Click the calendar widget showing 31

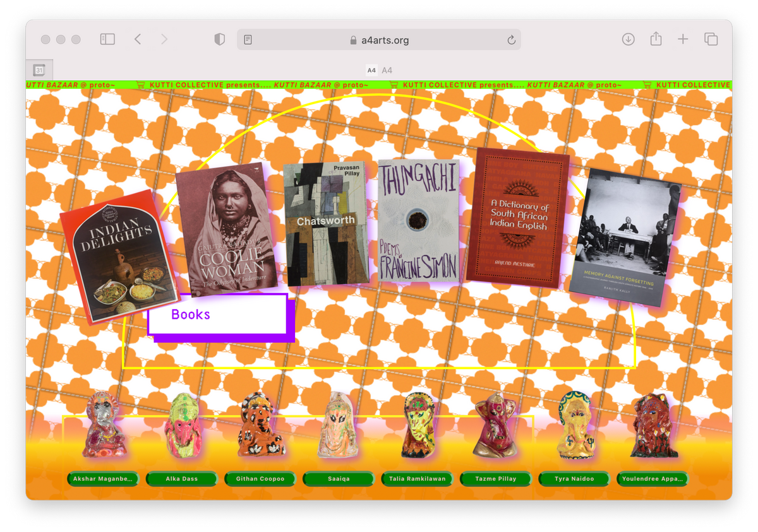pyautogui.click(x=40, y=70)
